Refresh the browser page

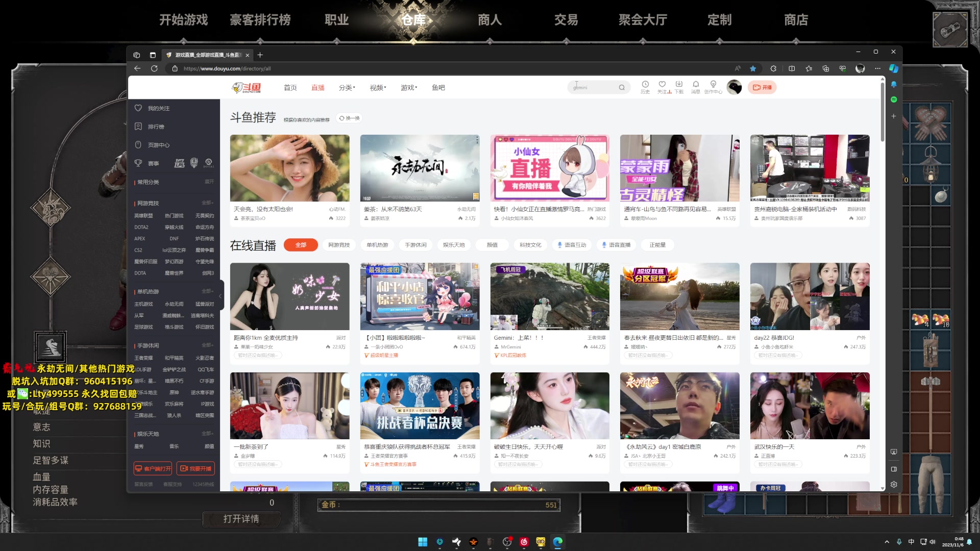click(x=154, y=68)
